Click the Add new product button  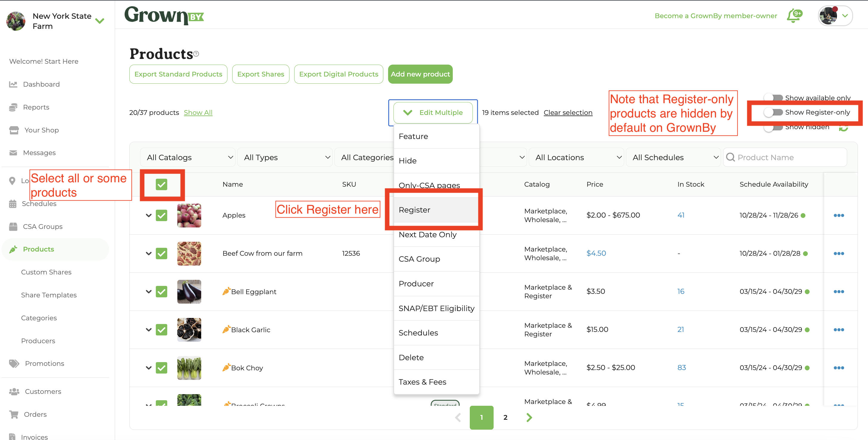[x=420, y=74]
